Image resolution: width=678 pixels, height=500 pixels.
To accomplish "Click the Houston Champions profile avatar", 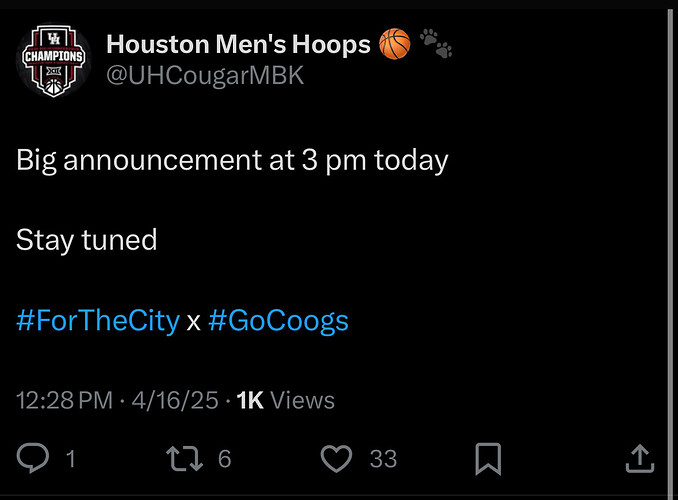I will pos(54,60).
